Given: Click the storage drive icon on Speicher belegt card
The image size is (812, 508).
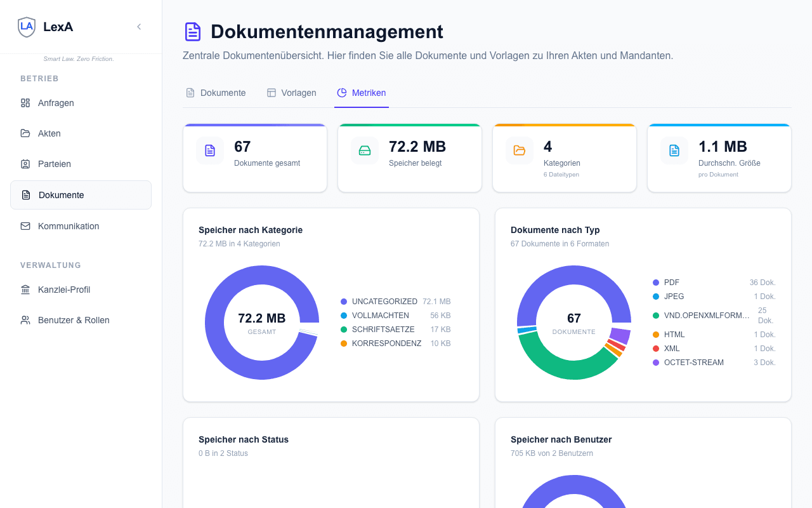Looking at the screenshot, I should coord(364,150).
